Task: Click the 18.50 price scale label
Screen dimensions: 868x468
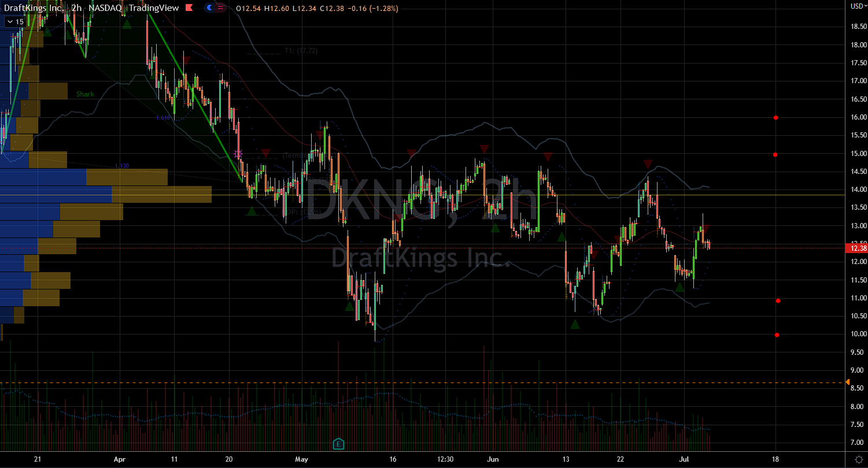Action: tap(858, 27)
